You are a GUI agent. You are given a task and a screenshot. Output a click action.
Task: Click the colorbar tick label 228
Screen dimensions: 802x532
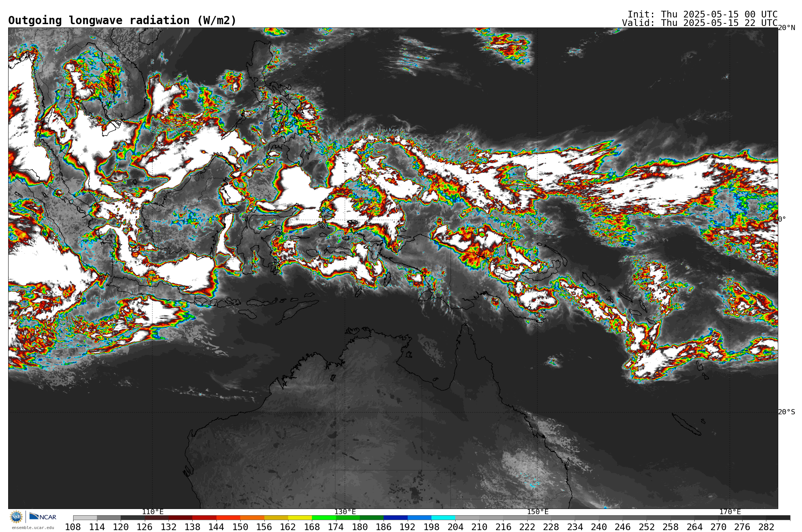click(551, 527)
